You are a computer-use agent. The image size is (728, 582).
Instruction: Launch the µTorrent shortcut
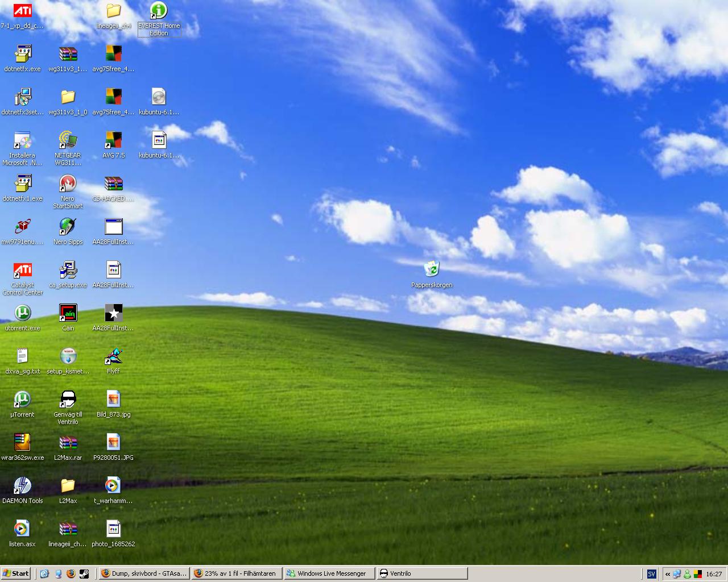[x=23, y=405]
